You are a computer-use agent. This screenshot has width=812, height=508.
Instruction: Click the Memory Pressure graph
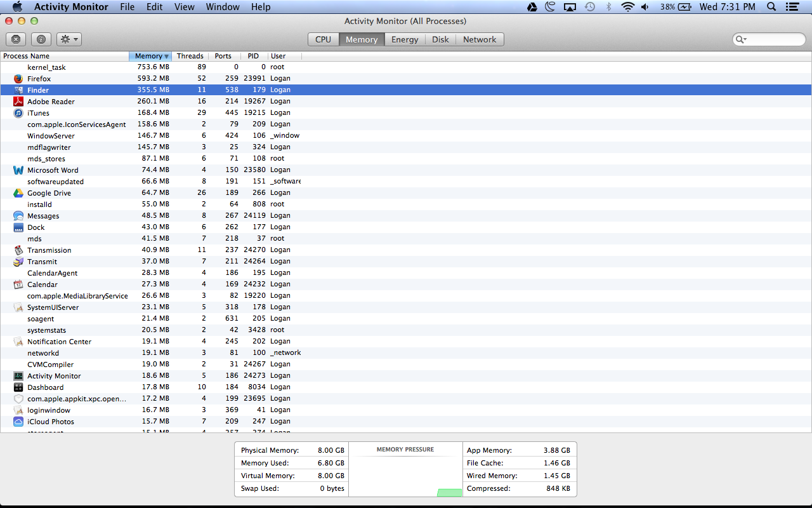pyautogui.click(x=405, y=469)
